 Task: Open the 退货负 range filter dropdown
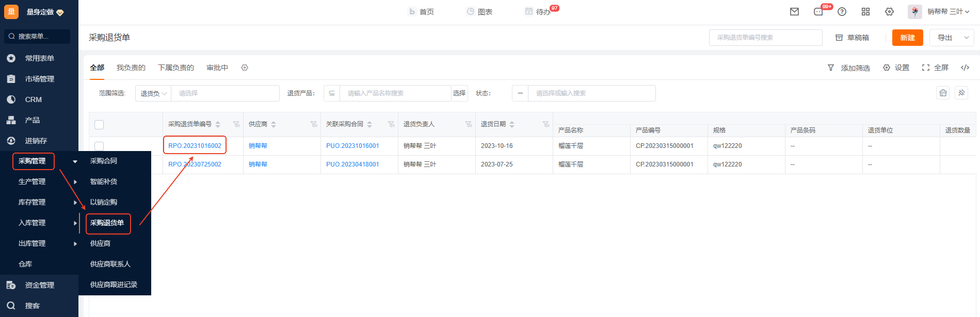[x=153, y=93]
